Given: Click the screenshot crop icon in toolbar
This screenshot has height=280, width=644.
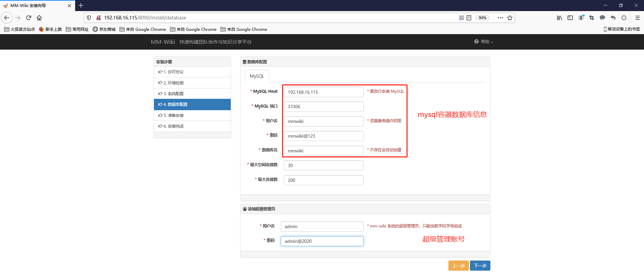Looking at the screenshot, I should coord(592,18).
